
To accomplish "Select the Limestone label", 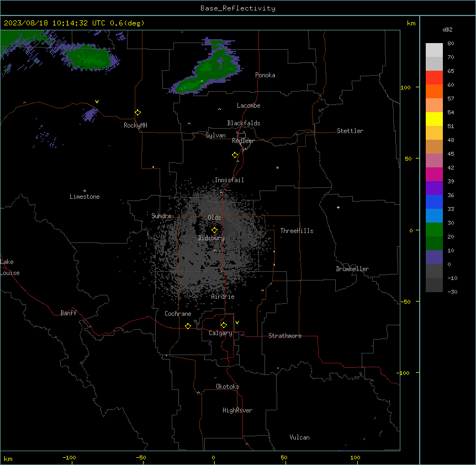I will [x=84, y=197].
